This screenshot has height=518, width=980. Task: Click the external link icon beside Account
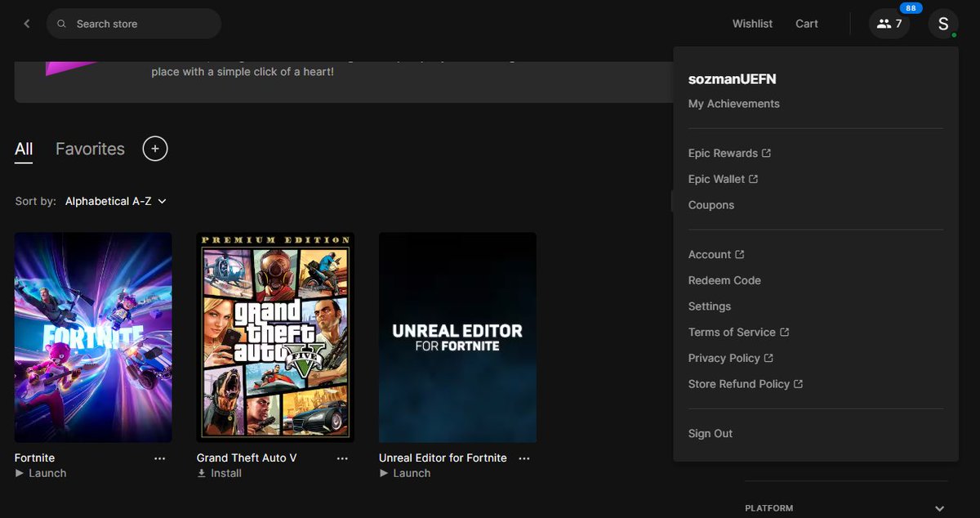[739, 254]
